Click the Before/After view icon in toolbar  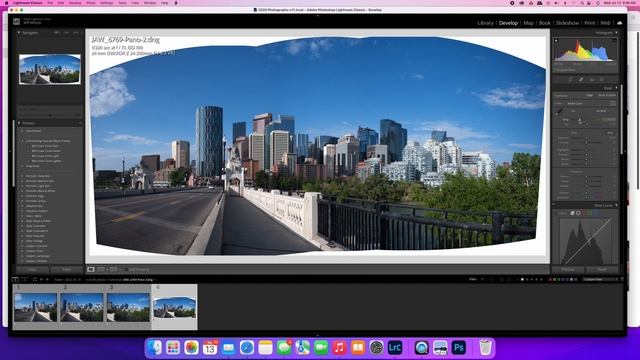coord(113,269)
